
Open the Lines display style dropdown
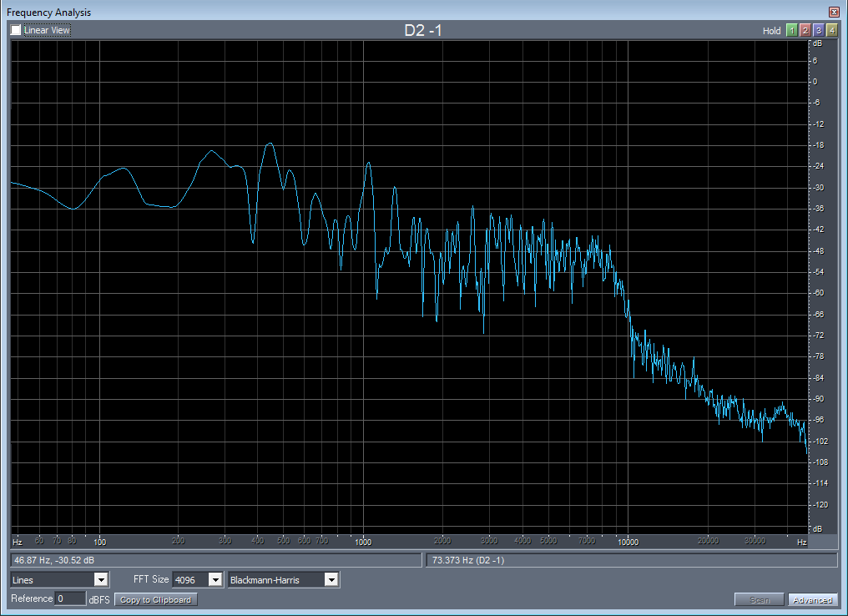point(101,580)
